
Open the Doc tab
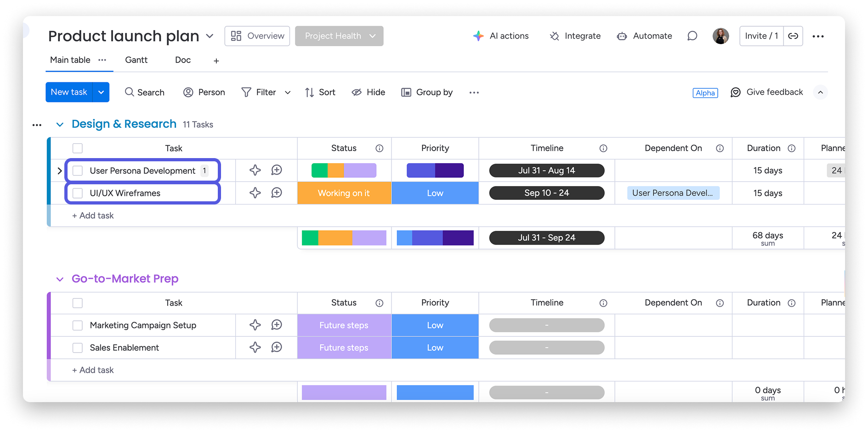182,60
